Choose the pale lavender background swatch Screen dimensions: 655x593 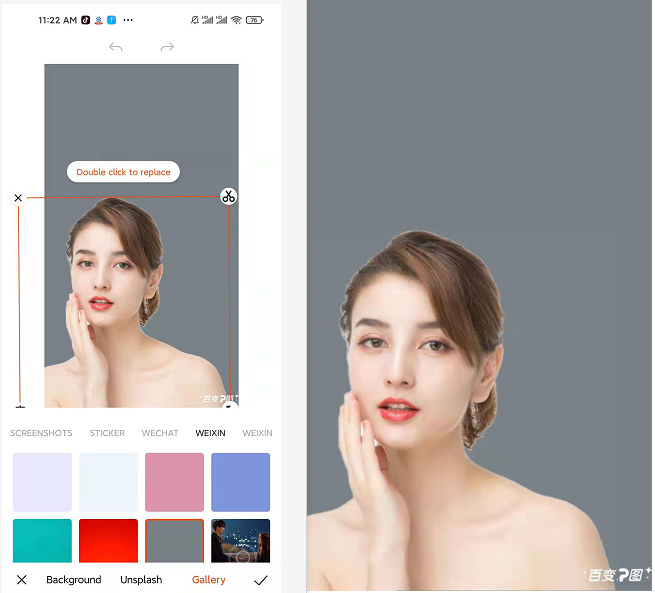click(x=42, y=482)
